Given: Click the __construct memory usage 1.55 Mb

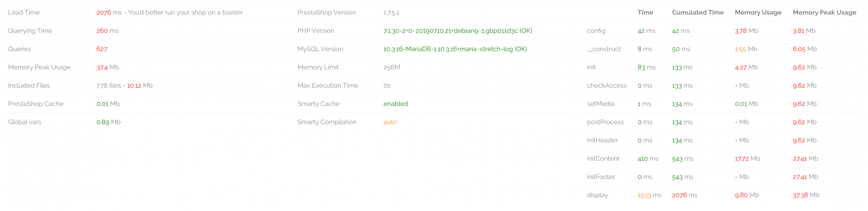Looking at the screenshot, I should point(746,49).
